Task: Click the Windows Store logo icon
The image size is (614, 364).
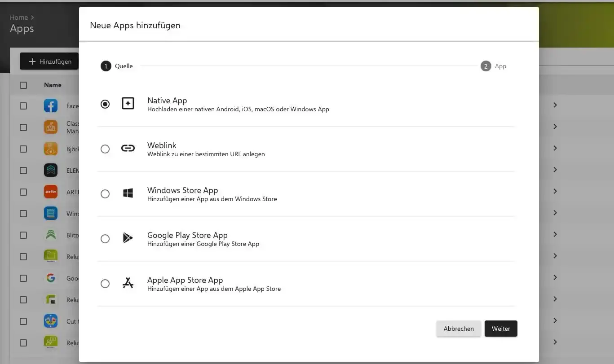Action: pyautogui.click(x=128, y=193)
